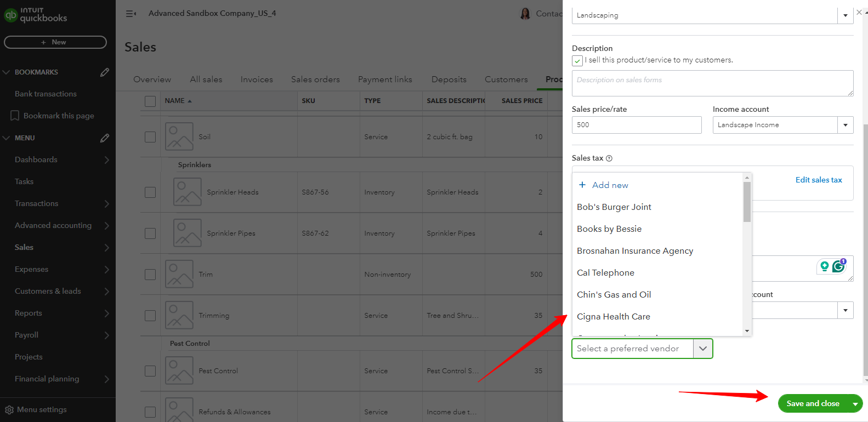This screenshot has width=868, height=422.
Task: Expand the Transactions submenu
Action: coord(106,204)
